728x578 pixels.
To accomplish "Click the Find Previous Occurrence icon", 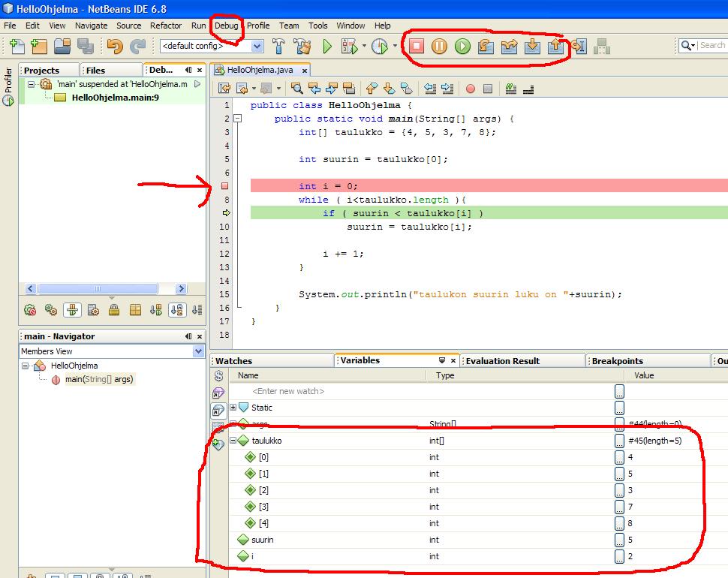I will 314,89.
